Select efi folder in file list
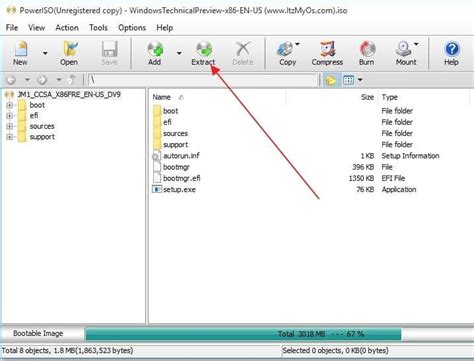 (x=167, y=122)
